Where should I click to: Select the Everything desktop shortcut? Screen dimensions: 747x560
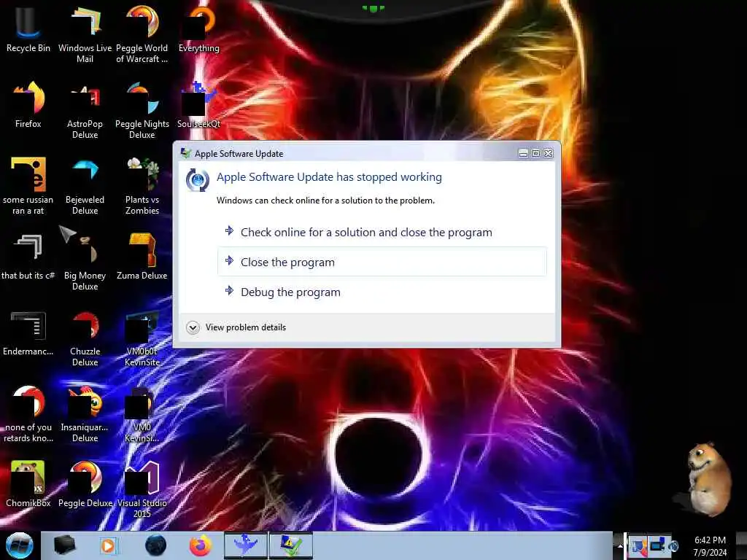[x=199, y=28]
